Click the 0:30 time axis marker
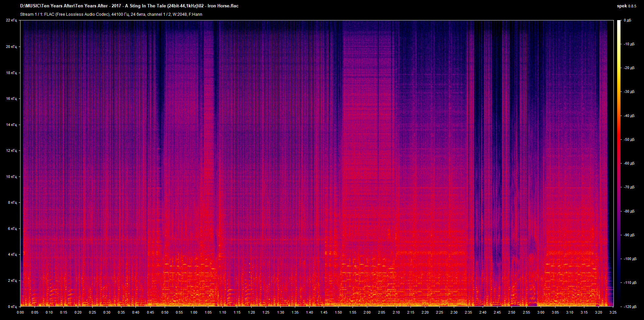The width and height of the screenshot is (644, 320). [107, 312]
